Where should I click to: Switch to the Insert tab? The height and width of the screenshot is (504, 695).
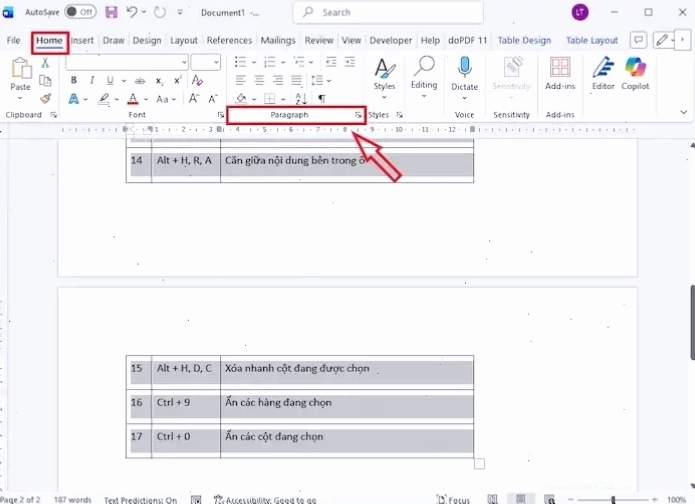click(82, 40)
